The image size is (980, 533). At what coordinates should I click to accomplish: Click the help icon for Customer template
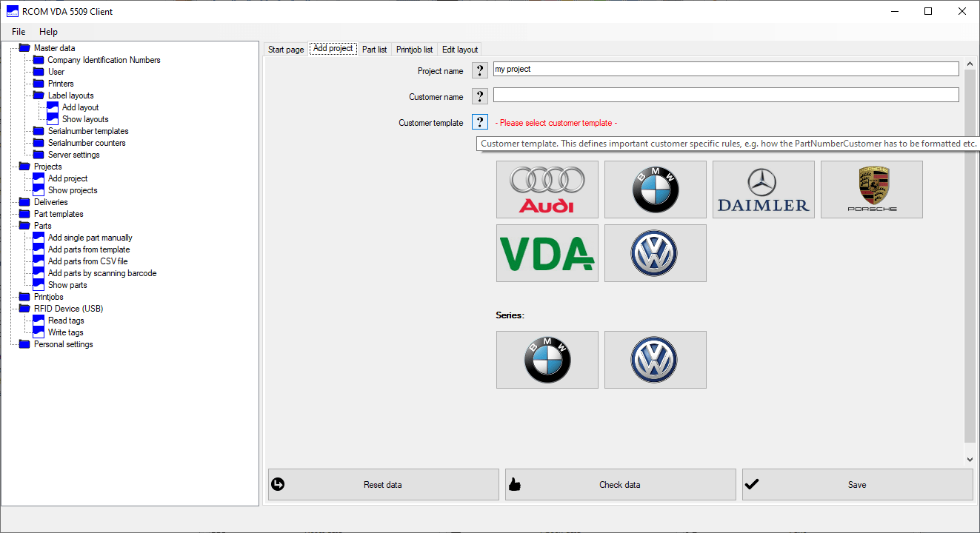click(x=480, y=122)
